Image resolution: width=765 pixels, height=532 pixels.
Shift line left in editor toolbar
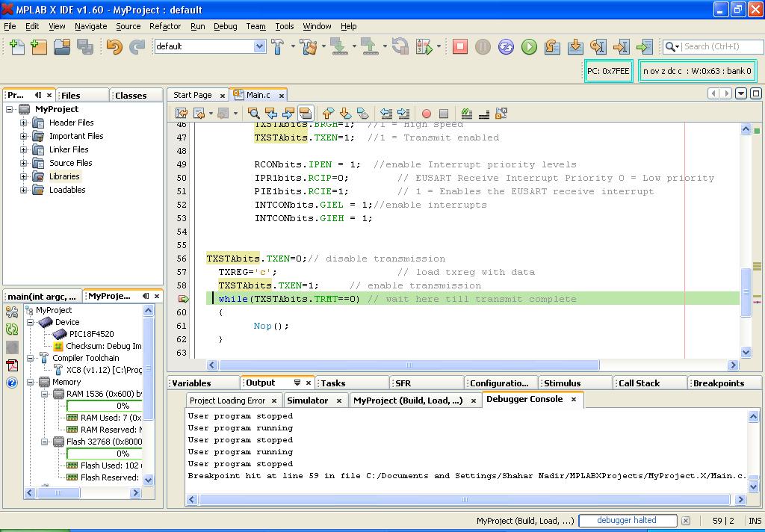click(386, 114)
